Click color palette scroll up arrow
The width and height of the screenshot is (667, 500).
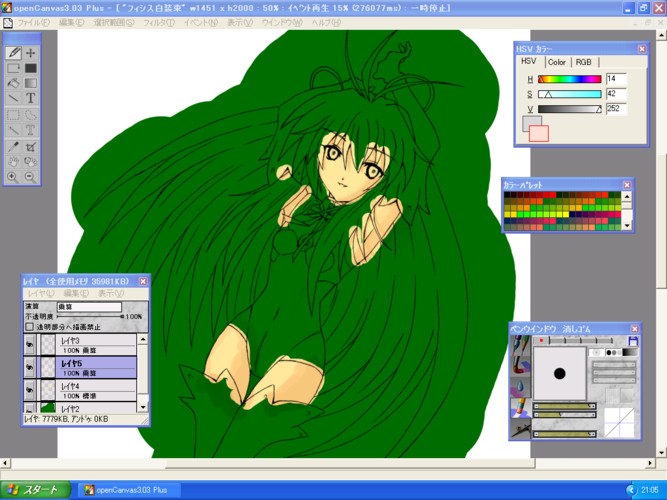[627, 197]
